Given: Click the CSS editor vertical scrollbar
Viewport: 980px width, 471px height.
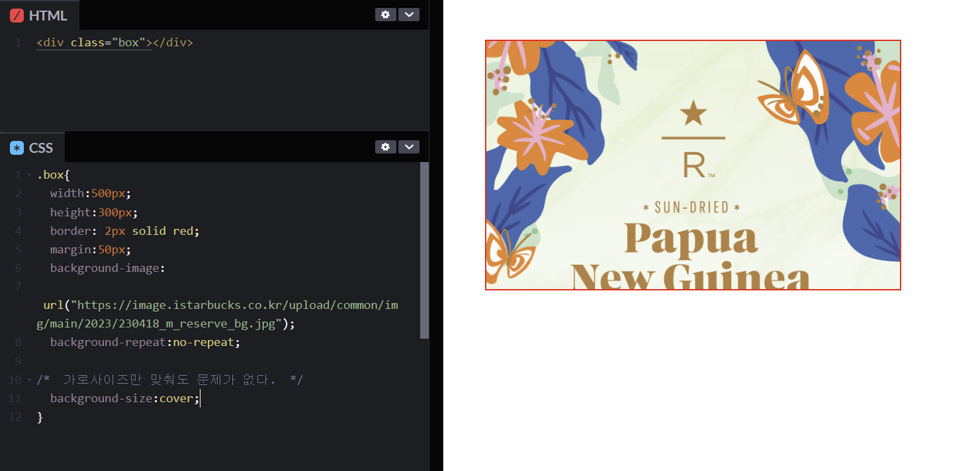Looking at the screenshot, I should click(425, 250).
